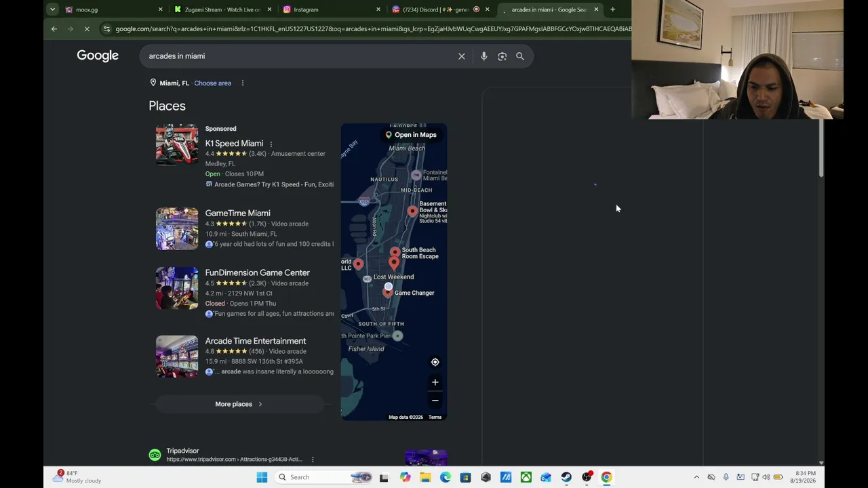
Task: Click the Game Changer map pin
Action: [x=387, y=291]
